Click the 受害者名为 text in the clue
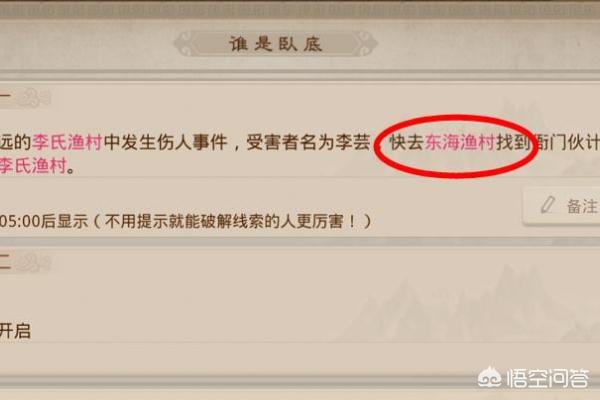The width and height of the screenshot is (600, 400). pyautogui.click(x=290, y=143)
